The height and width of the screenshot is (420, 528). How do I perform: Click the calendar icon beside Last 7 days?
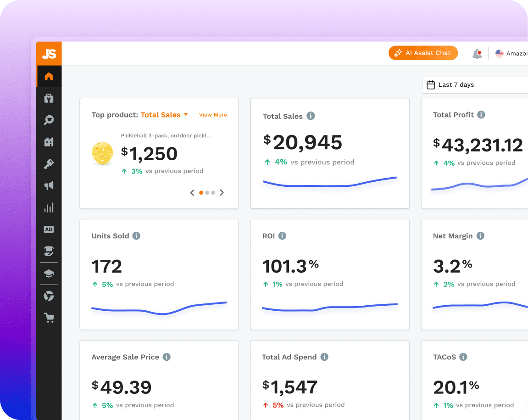pos(431,84)
